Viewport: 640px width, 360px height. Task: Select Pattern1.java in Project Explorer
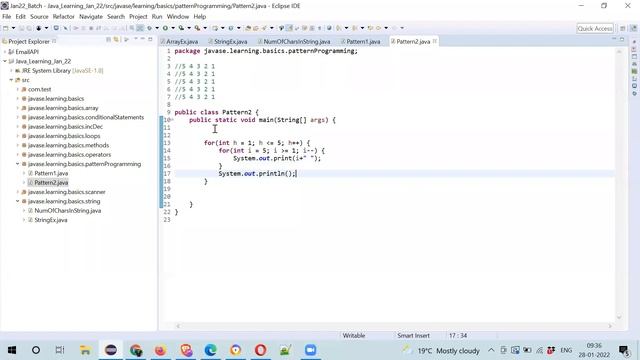51,173
